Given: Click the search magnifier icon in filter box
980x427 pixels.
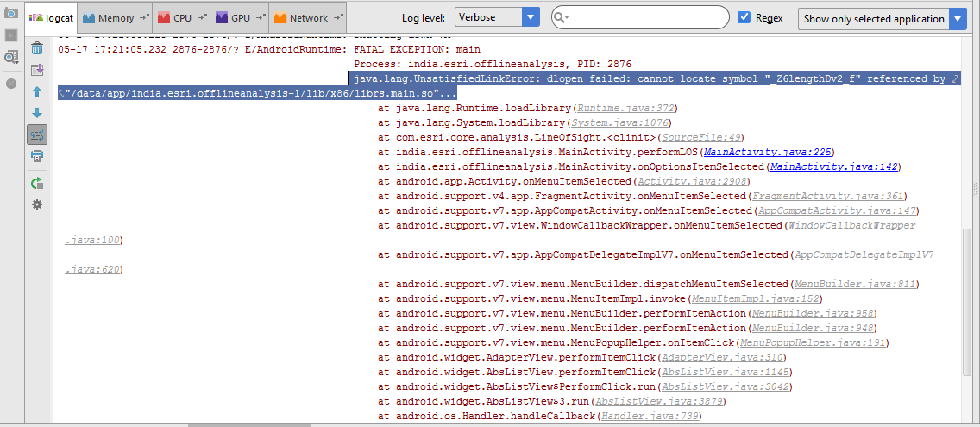Looking at the screenshot, I should point(562,18).
